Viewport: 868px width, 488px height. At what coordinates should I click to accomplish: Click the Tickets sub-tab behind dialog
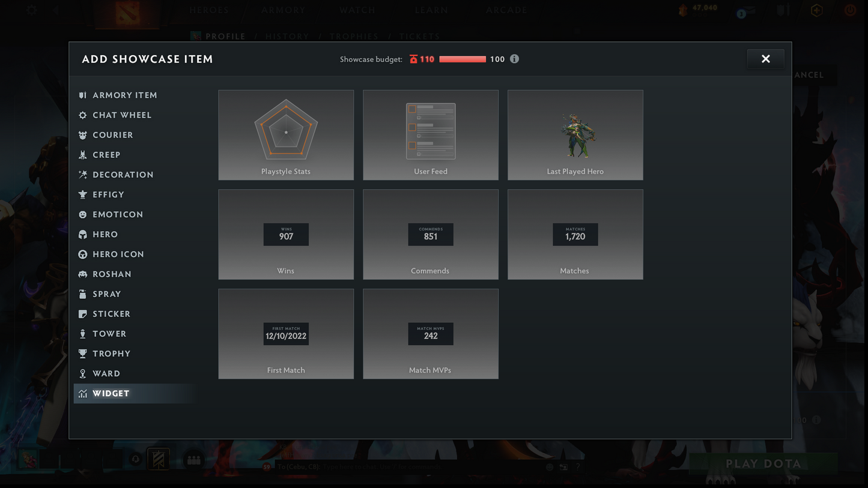coord(420,37)
